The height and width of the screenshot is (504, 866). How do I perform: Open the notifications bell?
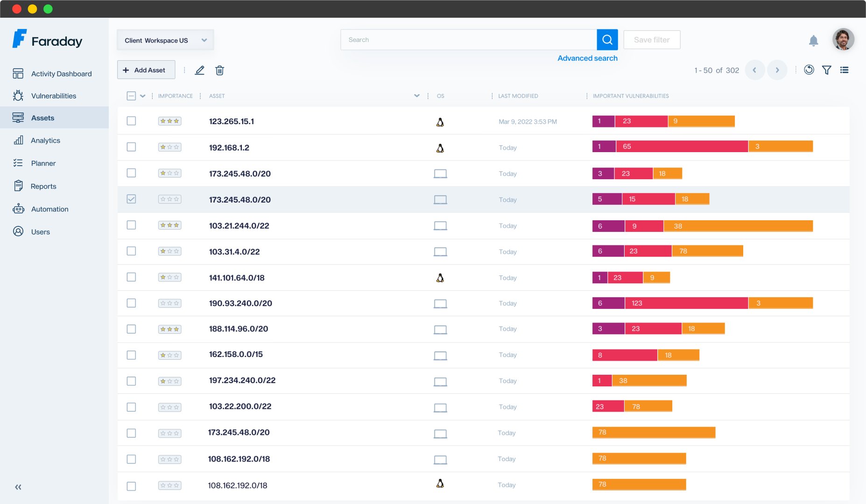[813, 41]
